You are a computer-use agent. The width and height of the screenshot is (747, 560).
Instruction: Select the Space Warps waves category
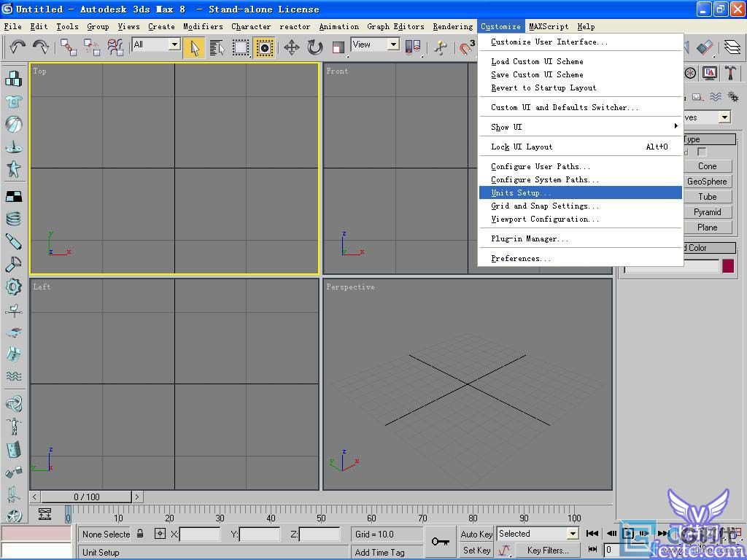pos(715,97)
